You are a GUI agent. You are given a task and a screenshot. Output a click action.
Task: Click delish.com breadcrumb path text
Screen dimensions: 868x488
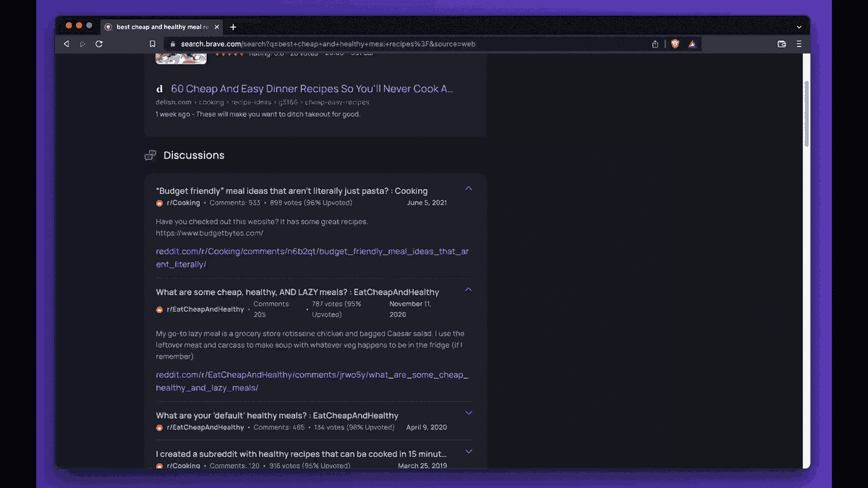[263, 103]
